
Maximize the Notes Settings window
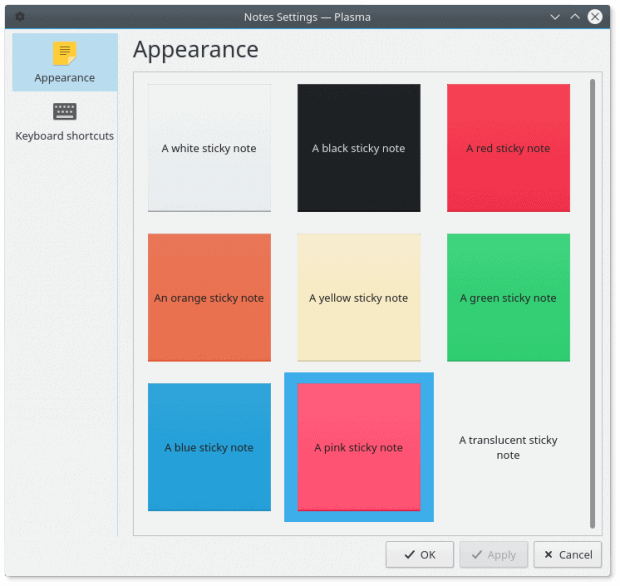[575, 17]
